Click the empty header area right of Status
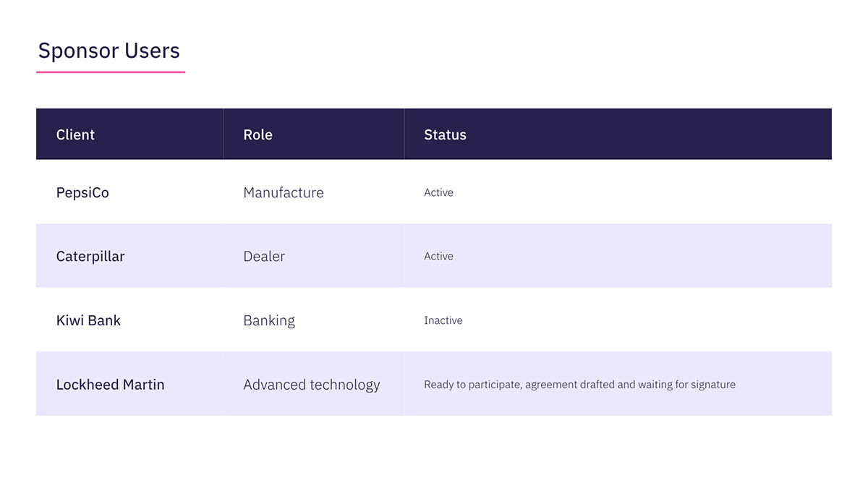The width and height of the screenshot is (868, 488). pos(651,134)
